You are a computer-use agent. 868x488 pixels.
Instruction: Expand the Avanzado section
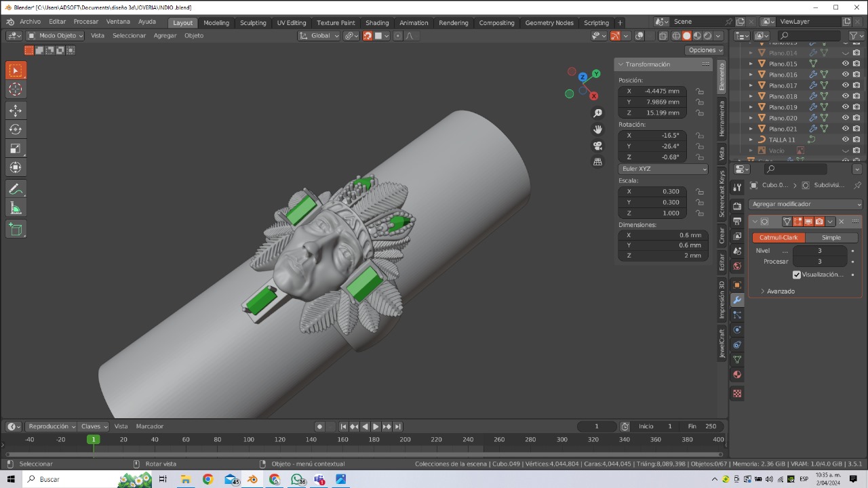click(780, 291)
